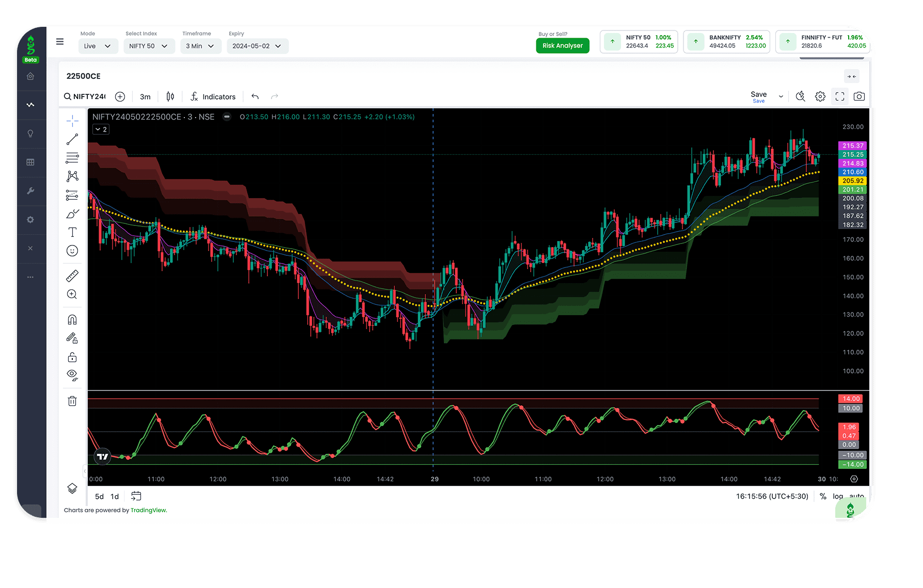The width and height of the screenshot is (923, 588).
Task: Open the Select Index NIFTY 50 dropdown
Action: click(x=149, y=46)
